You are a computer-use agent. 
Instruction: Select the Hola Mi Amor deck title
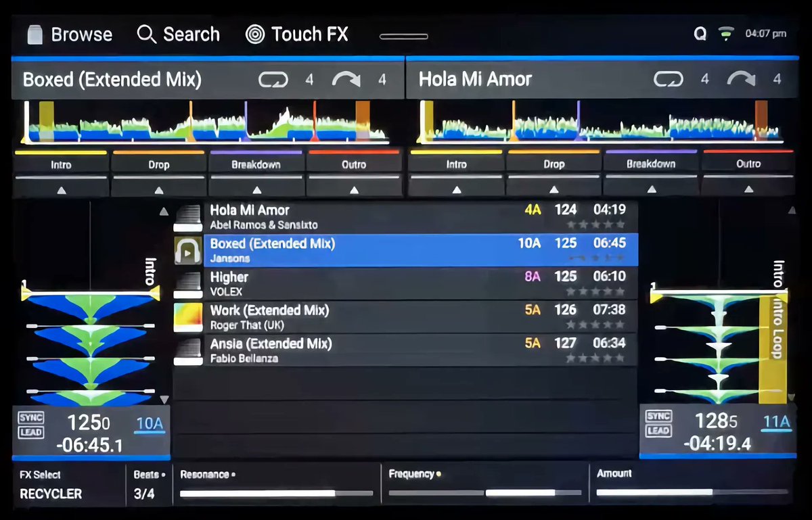click(475, 79)
